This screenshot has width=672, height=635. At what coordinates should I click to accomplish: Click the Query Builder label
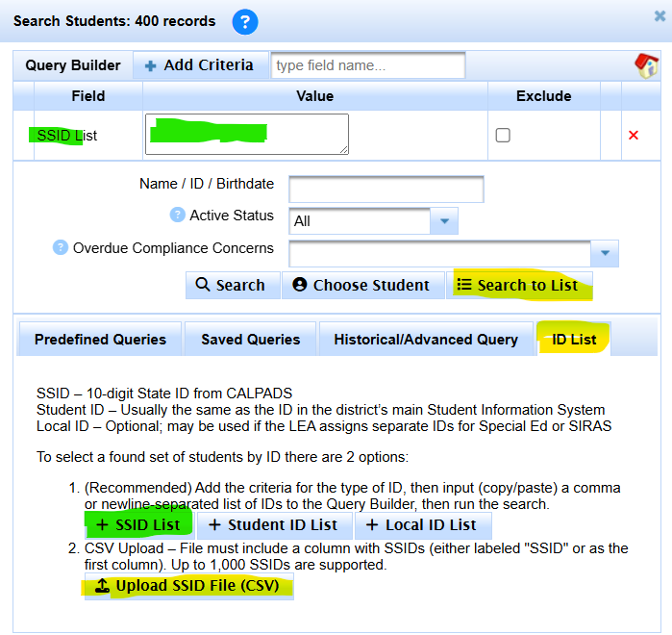72,65
